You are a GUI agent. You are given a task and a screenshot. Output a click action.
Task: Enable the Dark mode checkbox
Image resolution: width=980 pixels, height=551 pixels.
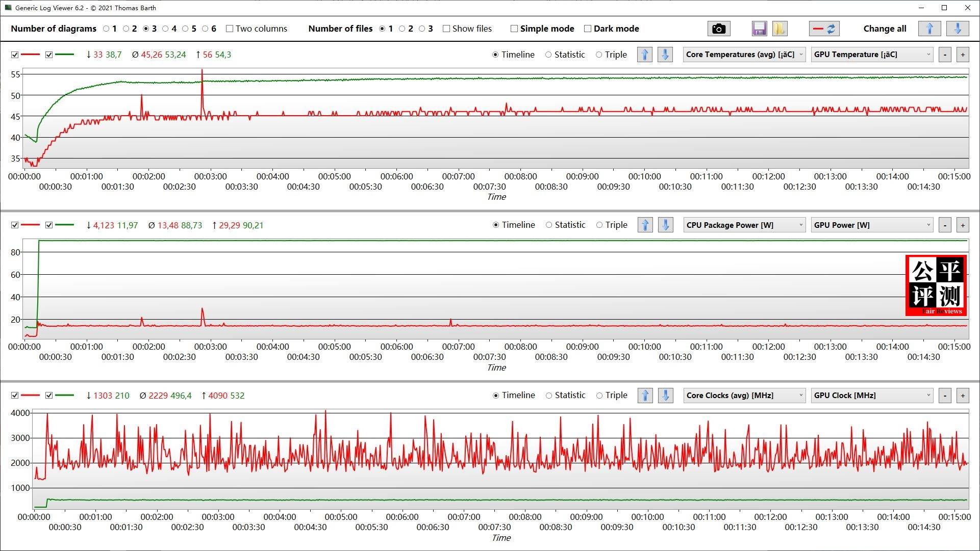tap(588, 29)
